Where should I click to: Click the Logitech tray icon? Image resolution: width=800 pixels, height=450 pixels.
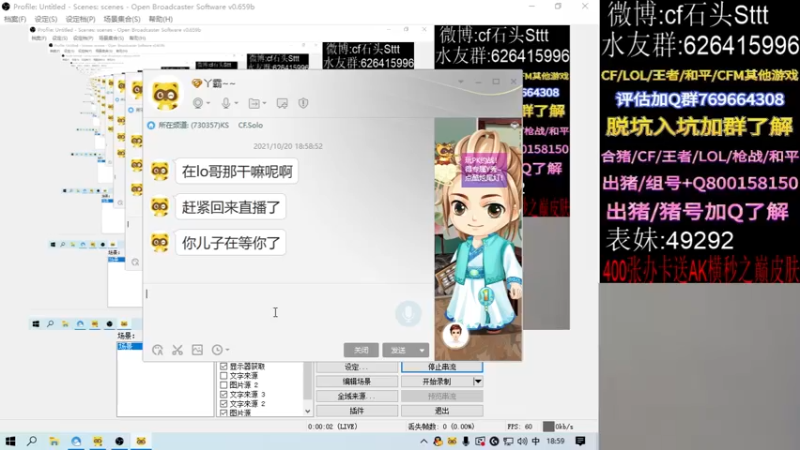pyautogui.click(x=494, y=441)
